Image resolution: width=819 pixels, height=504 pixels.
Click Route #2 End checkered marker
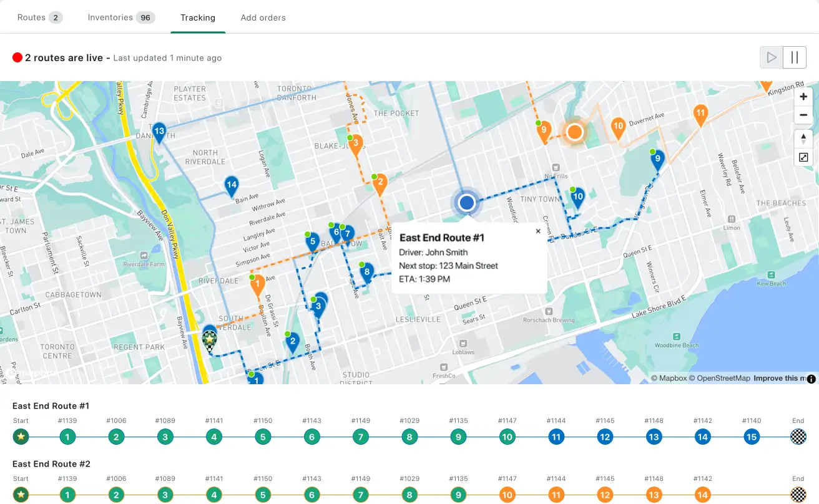coord(798,495)
